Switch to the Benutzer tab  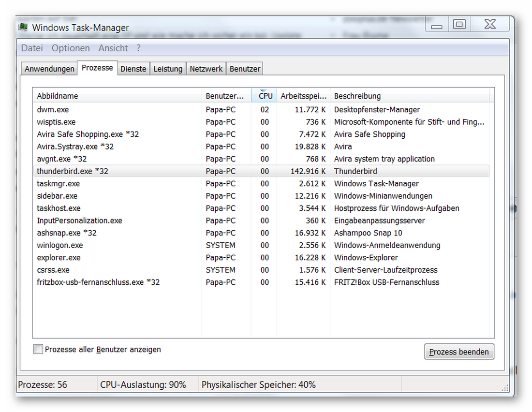pos(245,69)
